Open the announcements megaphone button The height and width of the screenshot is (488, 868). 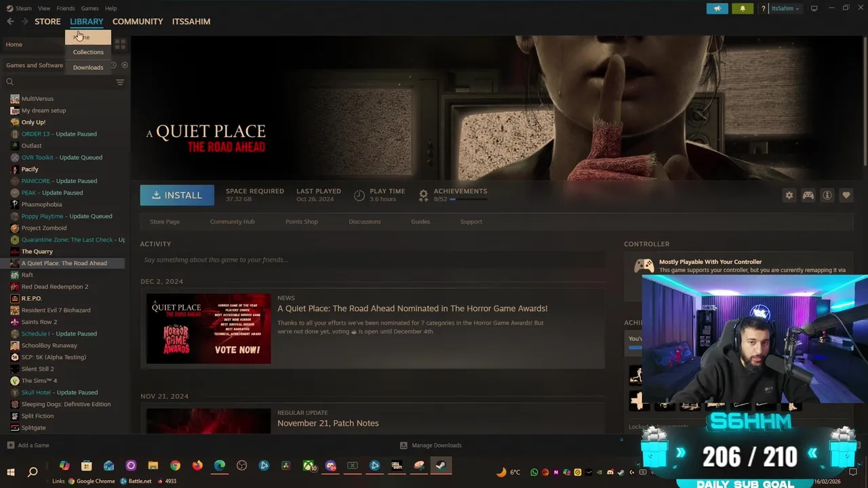pos(717,8)
